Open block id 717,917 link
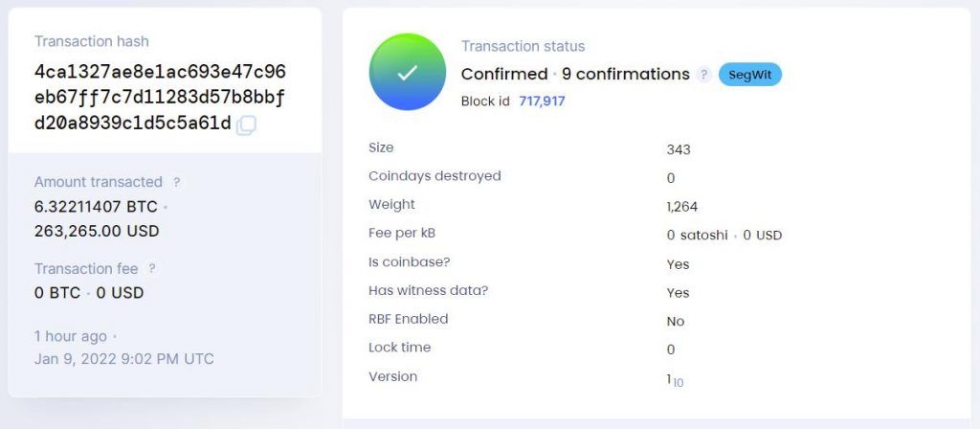Image resolution: width=980 pixels, height=429 pixels. click(542, 101)
